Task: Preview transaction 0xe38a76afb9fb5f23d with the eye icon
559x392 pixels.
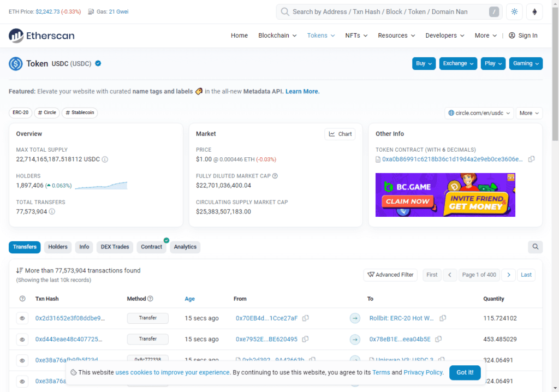Action: tap(22, 360)
